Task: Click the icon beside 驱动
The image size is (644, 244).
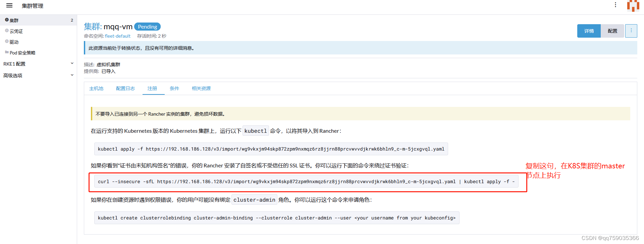Action: (x=7, y=41)
